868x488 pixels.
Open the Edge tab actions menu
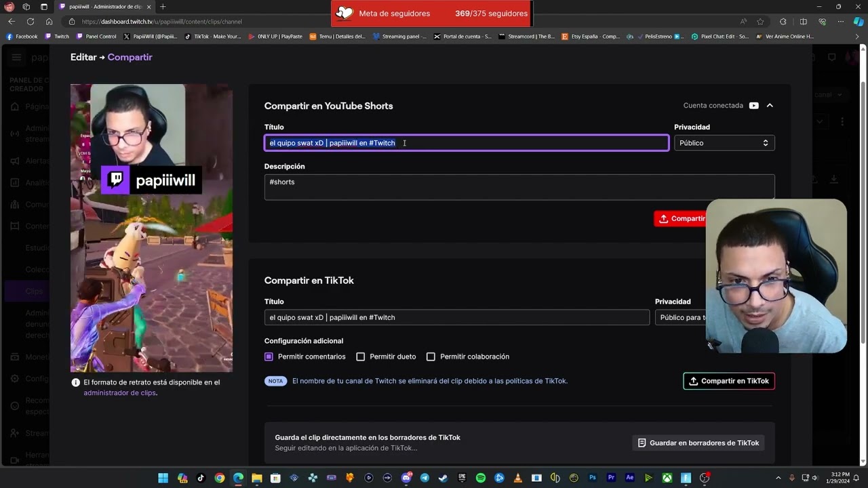[x=44, y=7]
